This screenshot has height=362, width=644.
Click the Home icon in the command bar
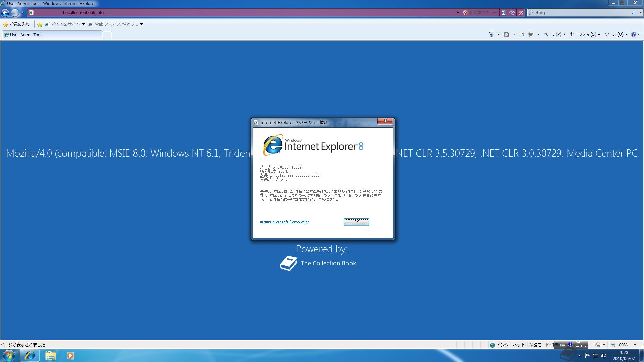491,34
